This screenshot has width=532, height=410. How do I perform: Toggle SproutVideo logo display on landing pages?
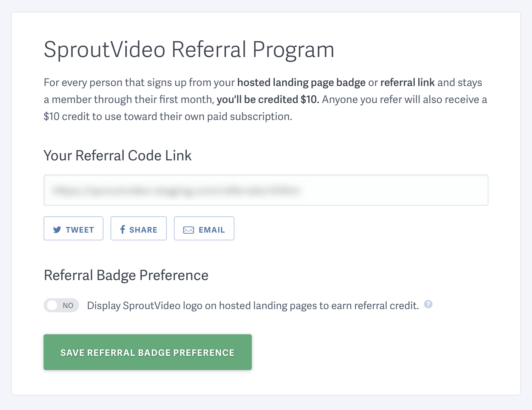coord(61,305)
